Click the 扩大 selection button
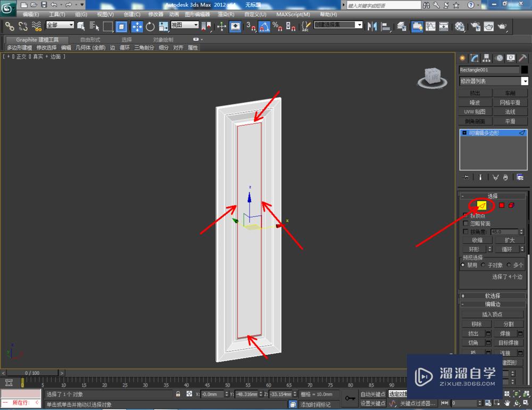 (x=509, y=240)
